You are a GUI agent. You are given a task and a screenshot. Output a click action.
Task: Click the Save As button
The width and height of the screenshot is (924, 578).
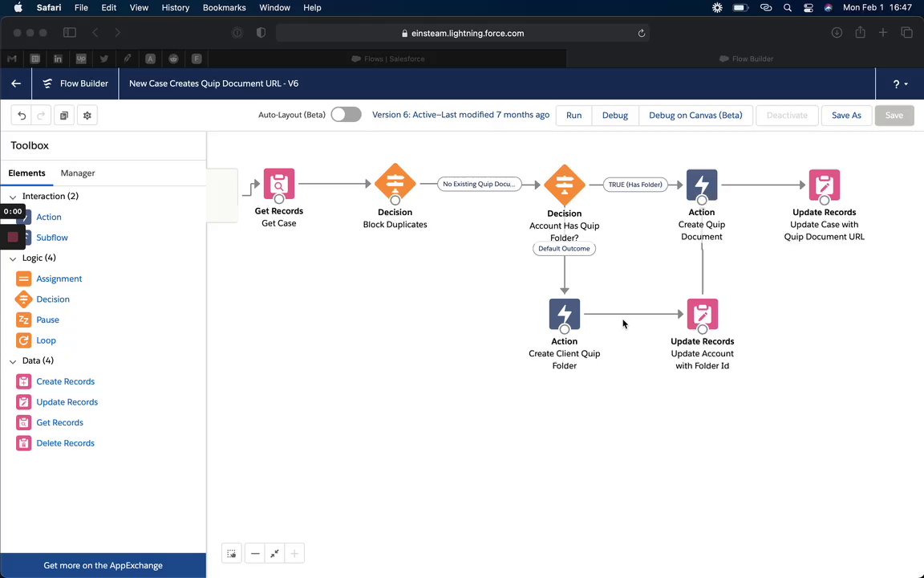[x=846, y=116]
